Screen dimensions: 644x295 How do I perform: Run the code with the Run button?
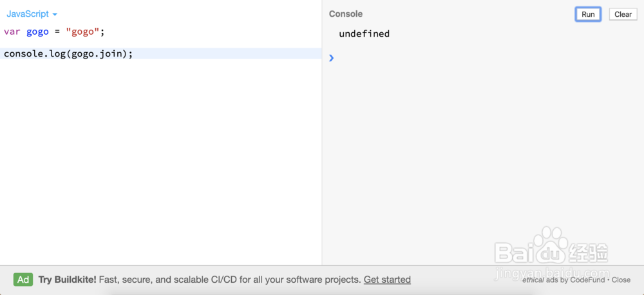[588, 14]
